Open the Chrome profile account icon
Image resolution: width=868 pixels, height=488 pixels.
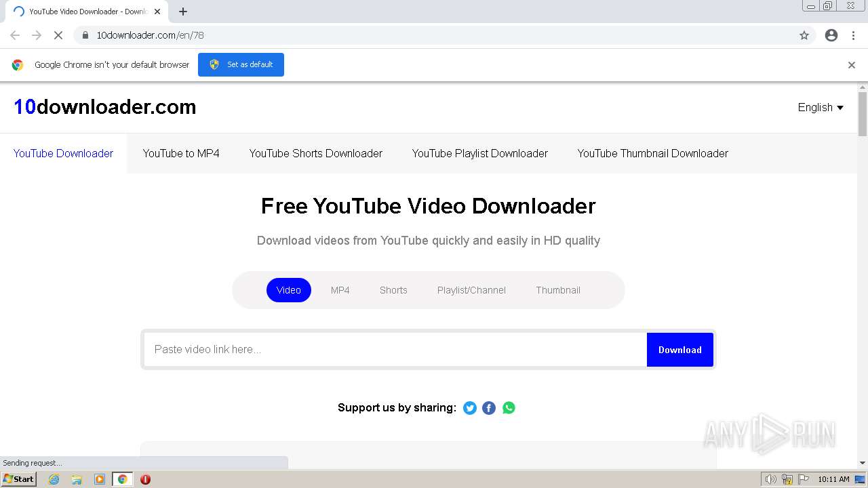click(x=831, y=35)
